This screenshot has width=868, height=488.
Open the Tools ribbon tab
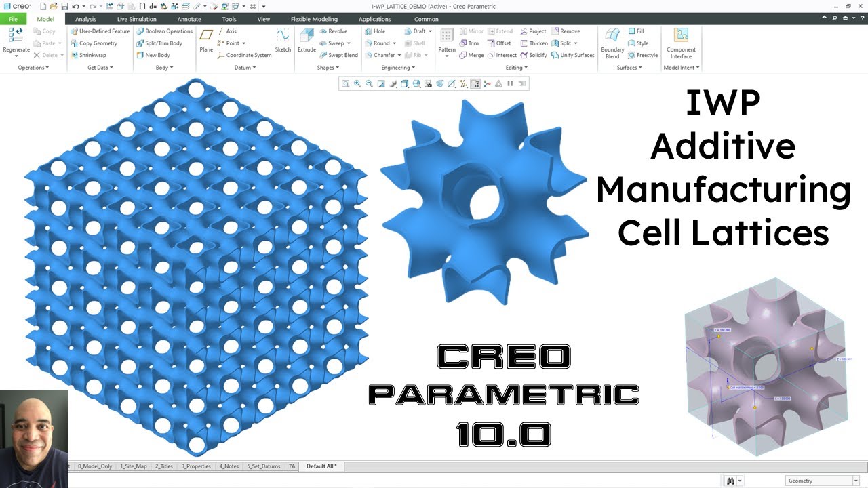click(229, 19)
